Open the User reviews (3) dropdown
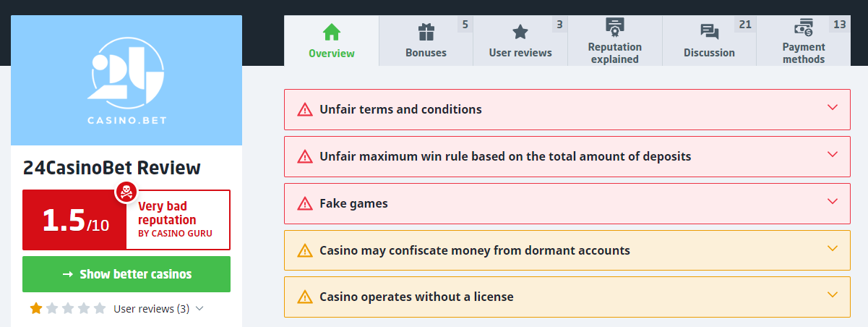Image resolution: width=868 pixels, height=327 pixels. point(158,309)
